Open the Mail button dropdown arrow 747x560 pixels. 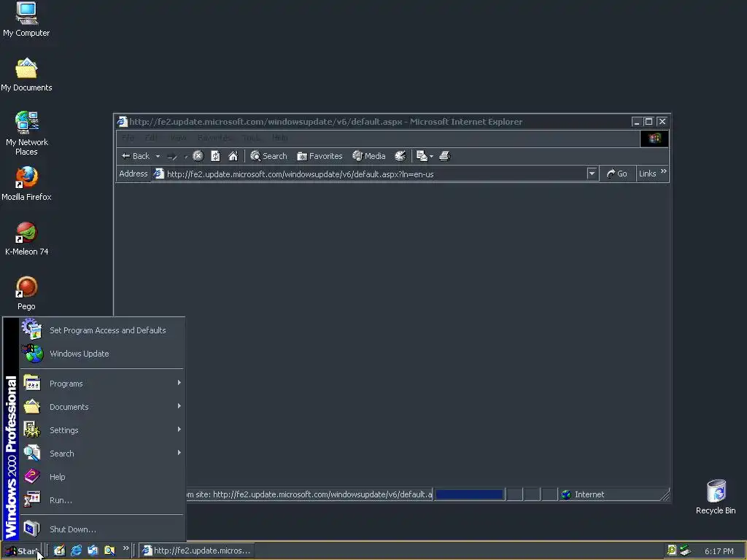(431, 156)
